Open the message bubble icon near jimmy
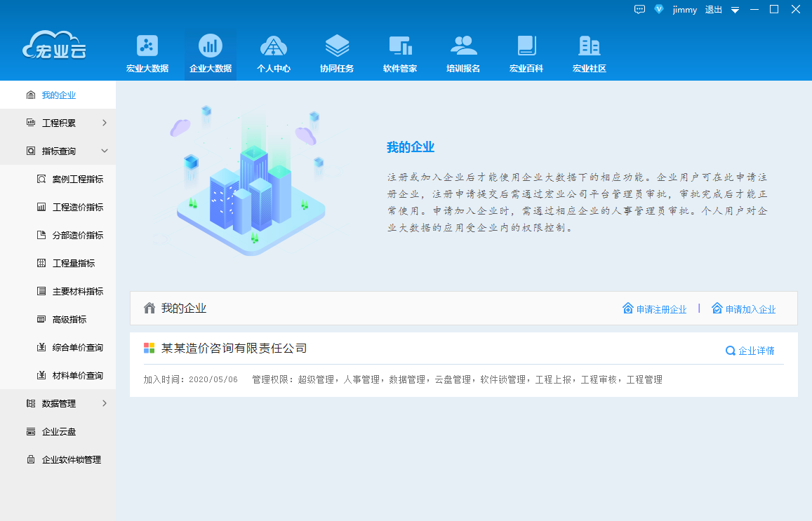 coord(639,9)
